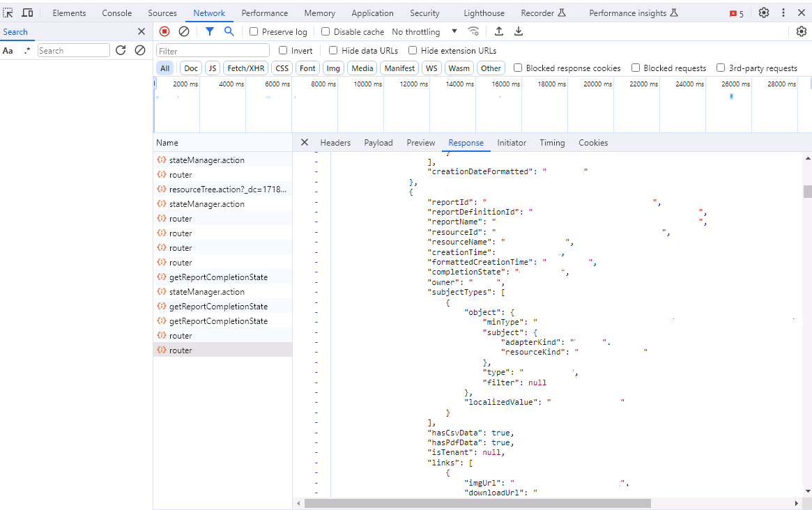Image resolution: width=812 pixels, height=510 pixels.
Task: Open the Lighthouse panel
Action: (x=484, y=13)
